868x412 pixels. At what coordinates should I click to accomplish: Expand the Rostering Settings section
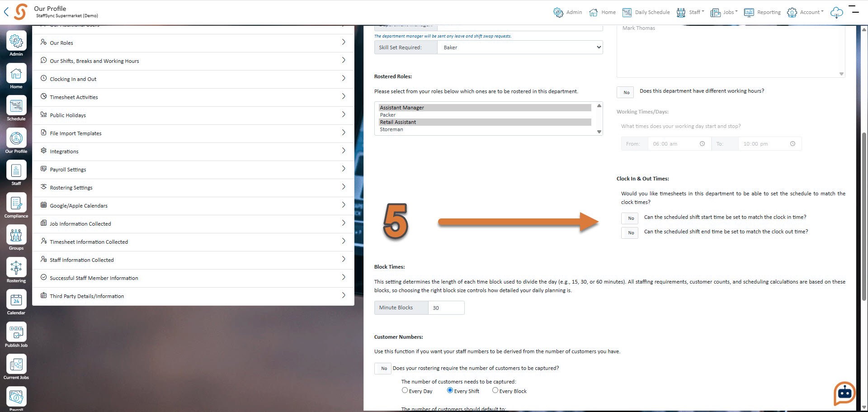(x=193, y=188)
